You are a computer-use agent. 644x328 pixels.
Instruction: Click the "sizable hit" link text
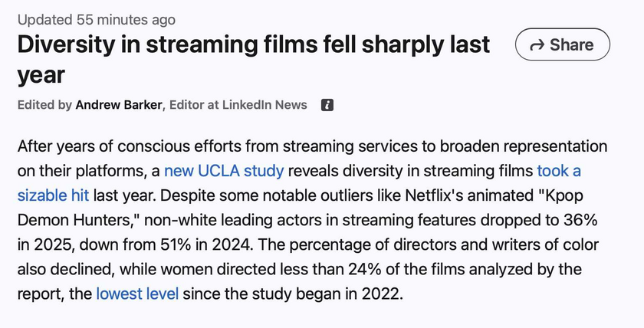point(53,195)
